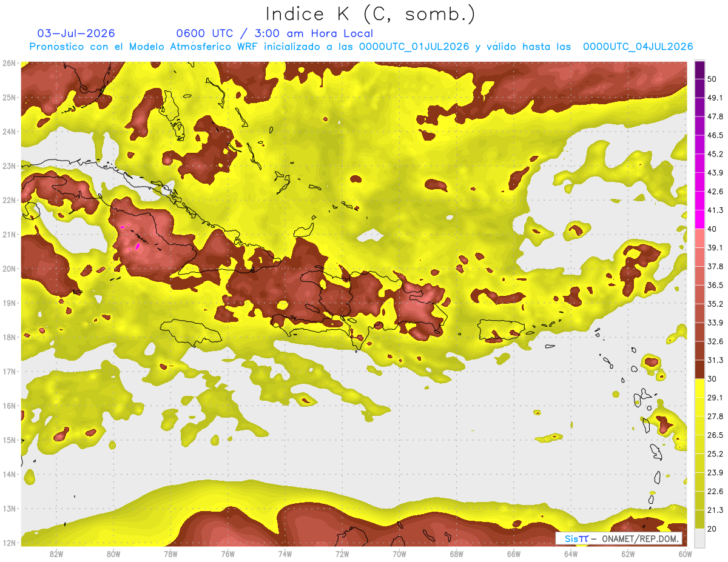Click the "21N" latitude label
The height and width of the screenshot is (562, 728).
tap(8, 234)
